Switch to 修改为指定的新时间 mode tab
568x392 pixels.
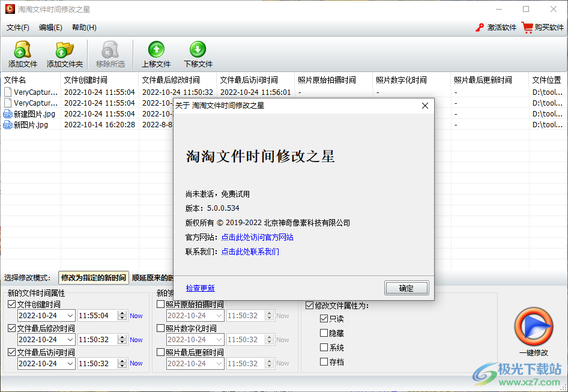[x=94, y=278]
